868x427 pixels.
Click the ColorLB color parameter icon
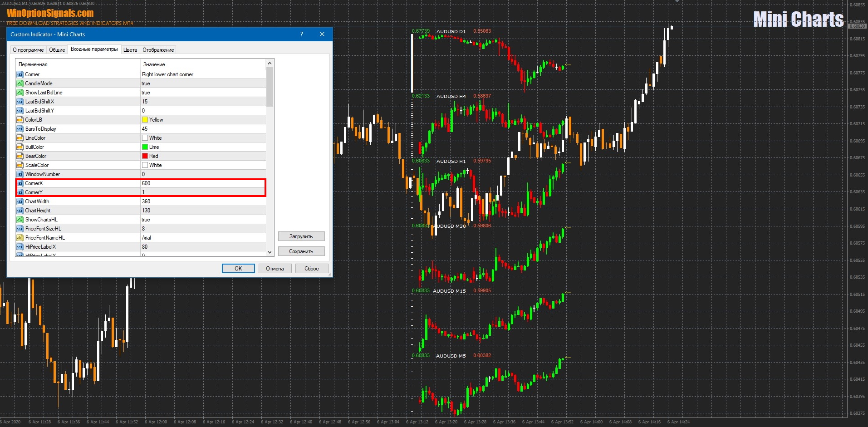[20, 120]
